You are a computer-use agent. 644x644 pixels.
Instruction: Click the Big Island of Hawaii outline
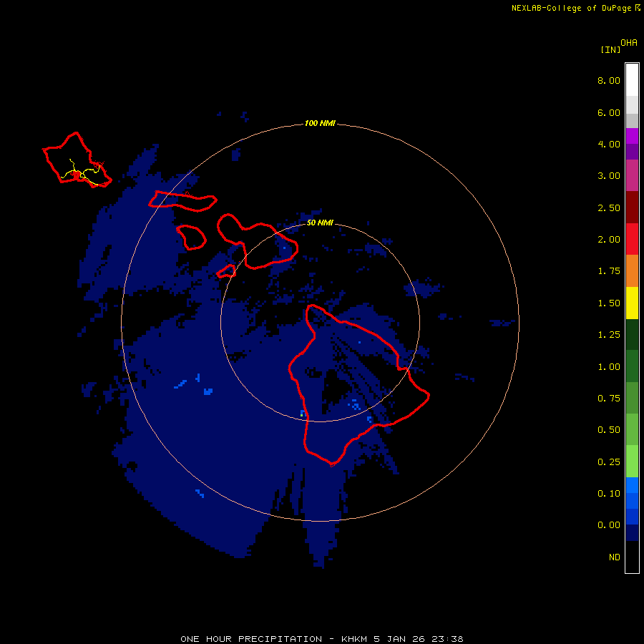coord(358,385)
